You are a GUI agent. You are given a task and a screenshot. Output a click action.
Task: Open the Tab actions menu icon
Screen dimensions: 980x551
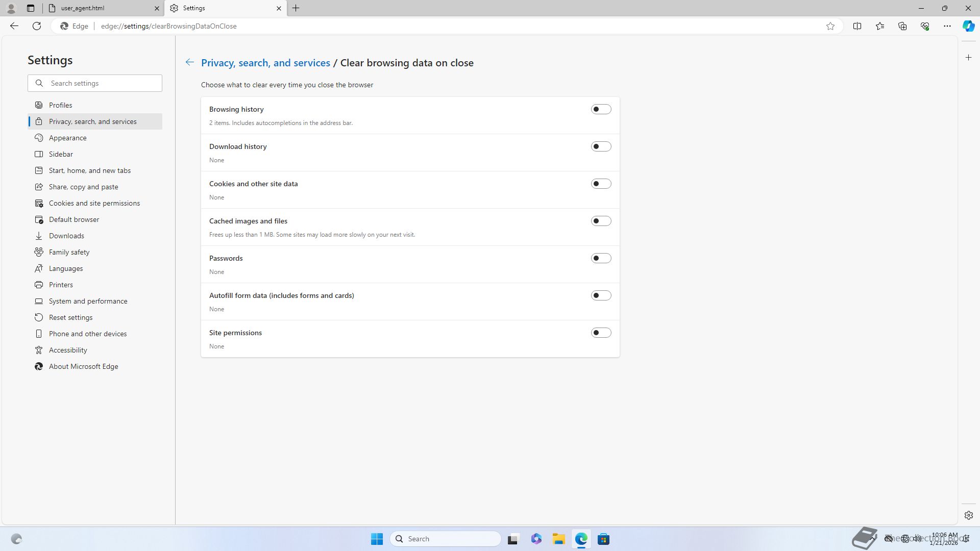click(31, 8)
